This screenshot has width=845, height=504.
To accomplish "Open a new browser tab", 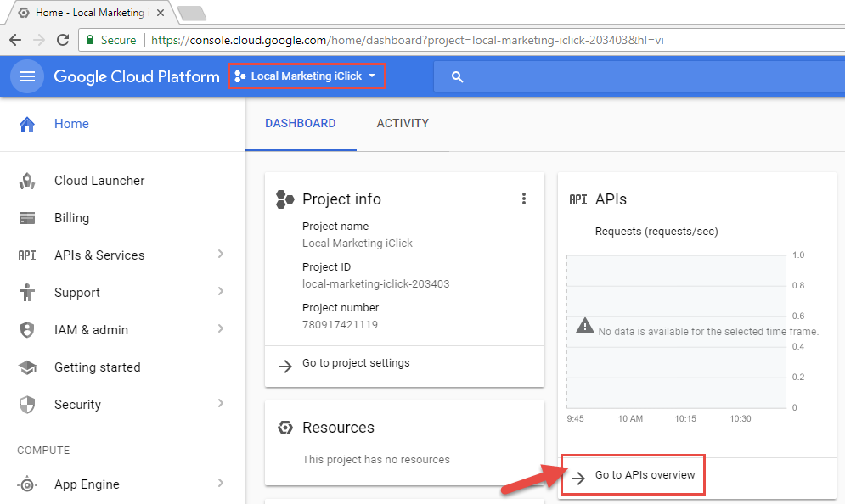I will pyautogui.click(x=192, y=14).
